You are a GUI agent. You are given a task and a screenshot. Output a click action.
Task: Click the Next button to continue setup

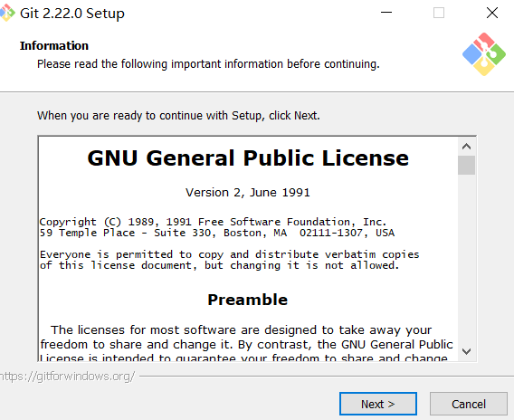coord(378,404)
